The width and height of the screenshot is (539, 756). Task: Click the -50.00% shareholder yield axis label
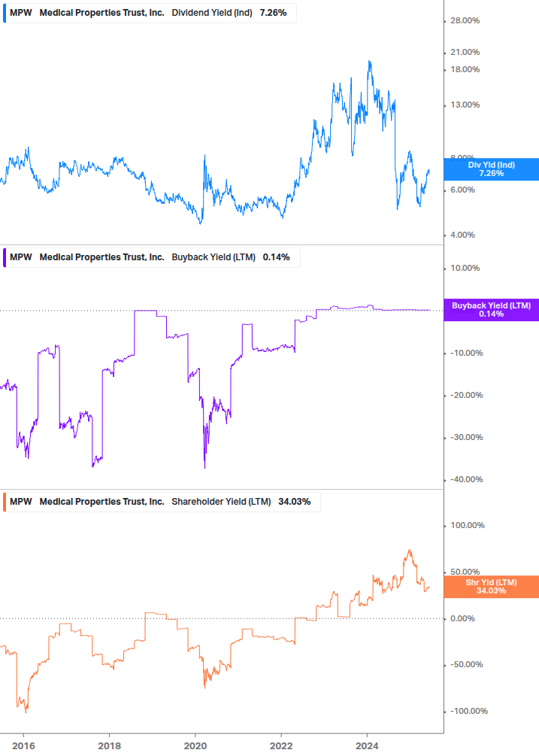point(466,665)
